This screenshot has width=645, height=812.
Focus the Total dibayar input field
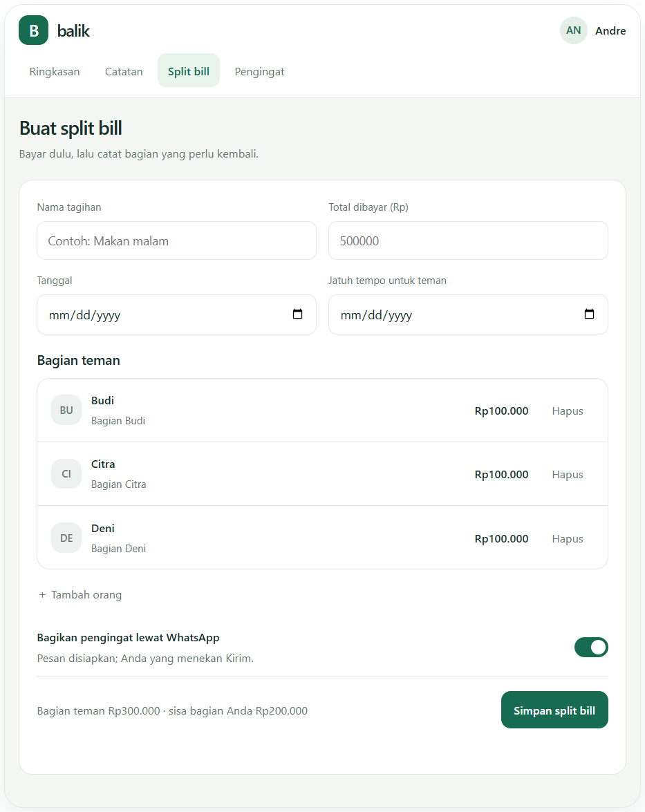coord(468,240)
